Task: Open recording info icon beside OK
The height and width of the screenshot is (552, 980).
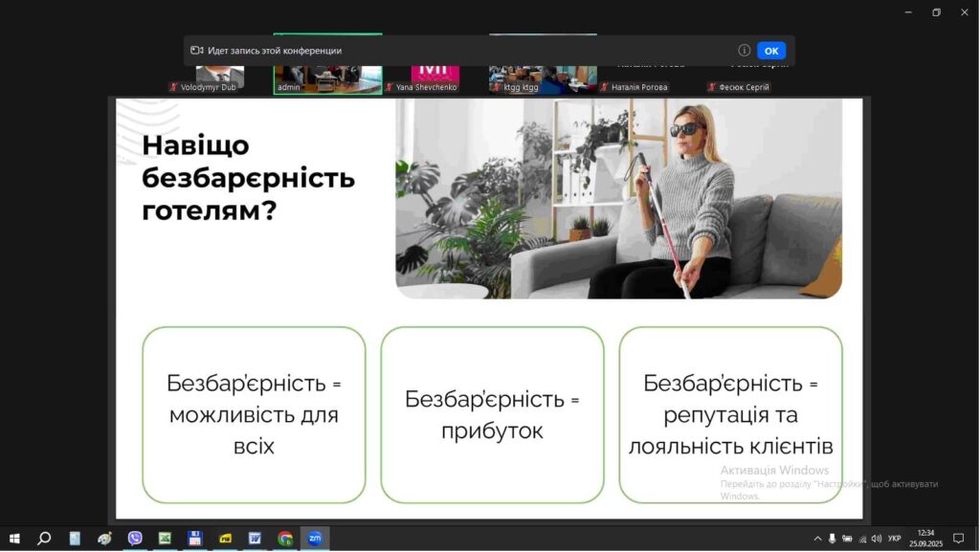Action: click(744, 51)
